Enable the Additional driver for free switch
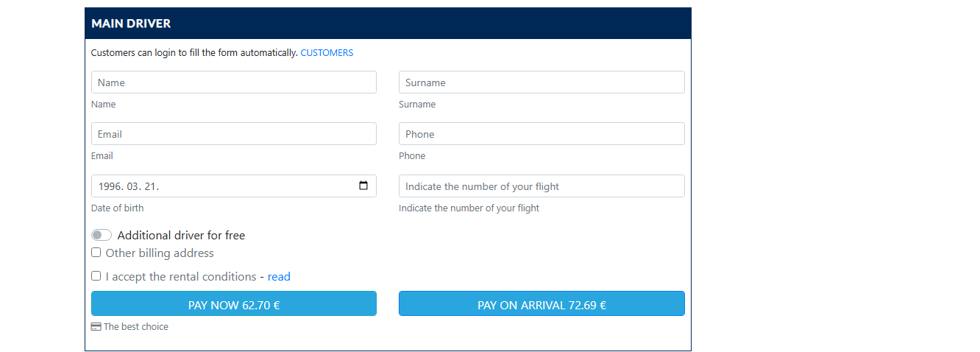980x352 pixels. pyautogui.click(x=102, y=236)
